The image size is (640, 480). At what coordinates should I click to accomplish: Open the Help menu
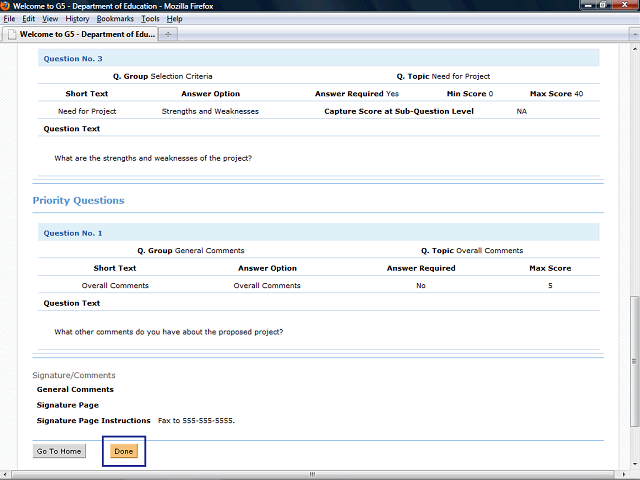click(174, 19)
